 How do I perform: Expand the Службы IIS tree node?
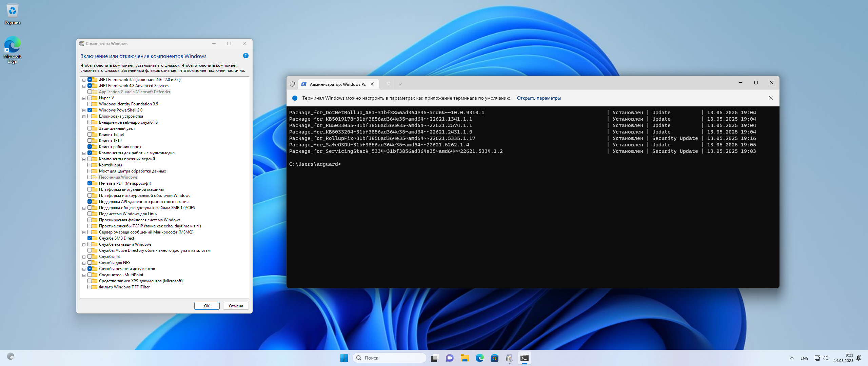(x=84, y=257)
